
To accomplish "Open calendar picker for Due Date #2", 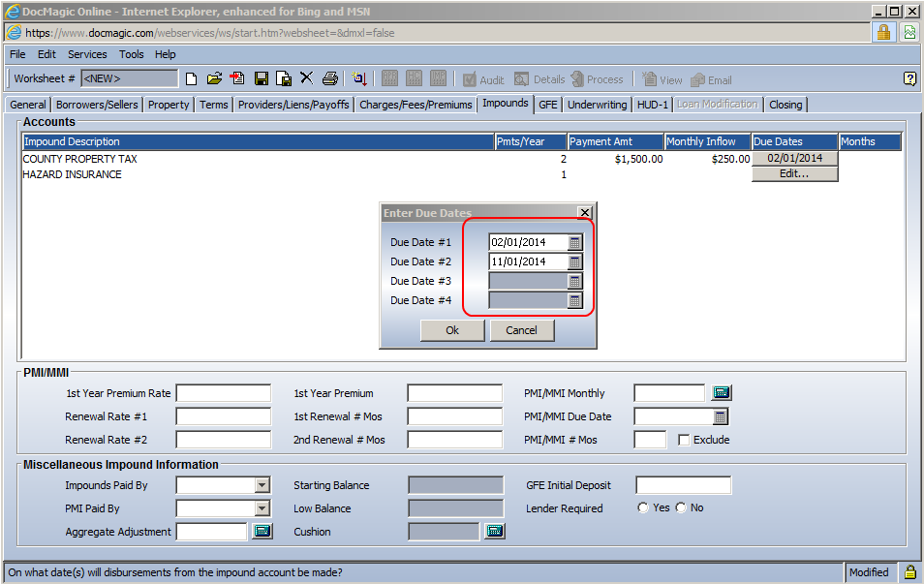I will tap(575, 261).
